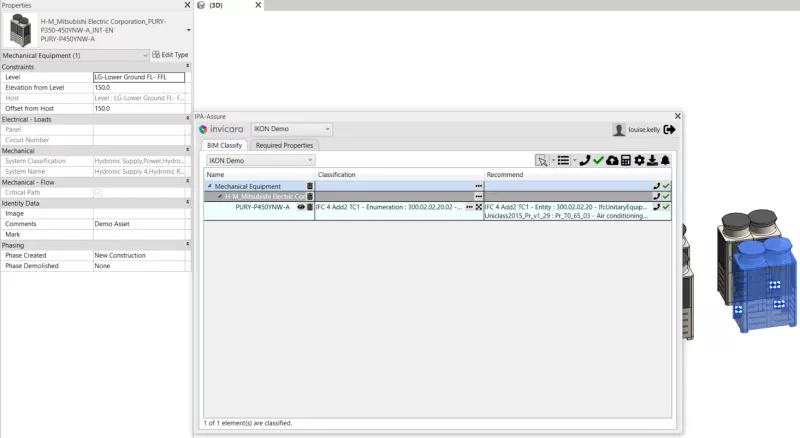This screenshot has height=438, width=800.
Task: Switch to the BIM Classify tab
Action: pos(224,145)
